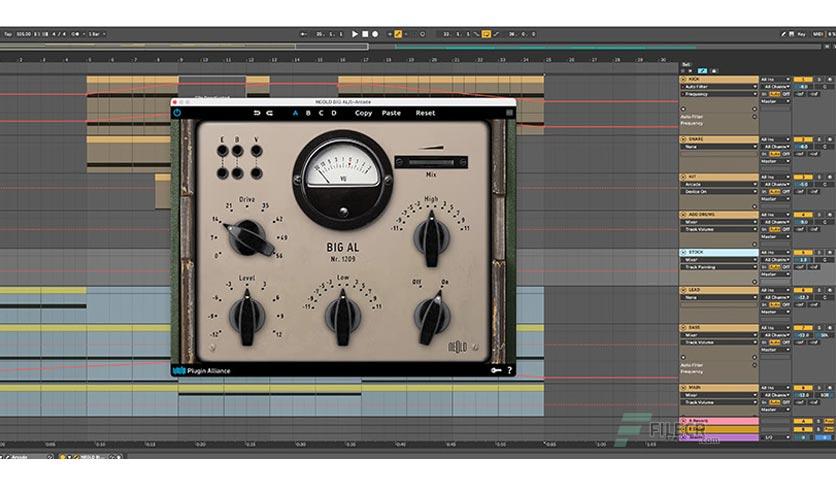Click the KICK track volume value

tap(802, 87)
